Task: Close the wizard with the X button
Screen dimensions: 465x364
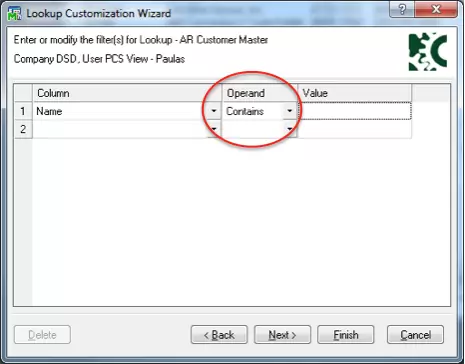Action: [436, 9]
